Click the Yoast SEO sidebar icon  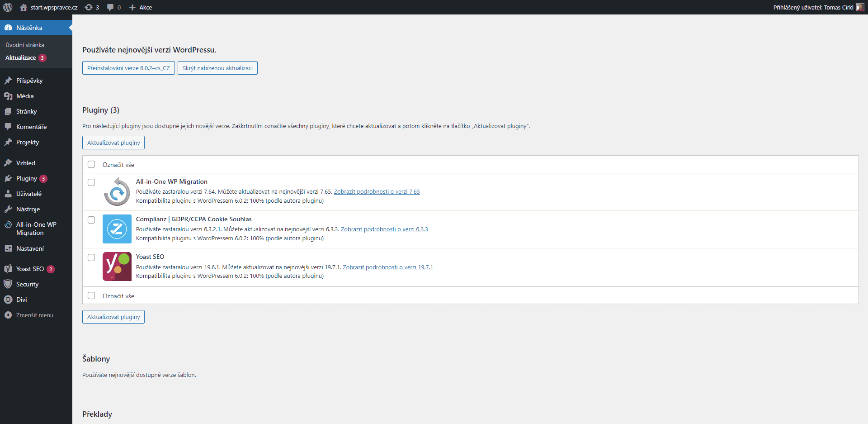[8, 269]
